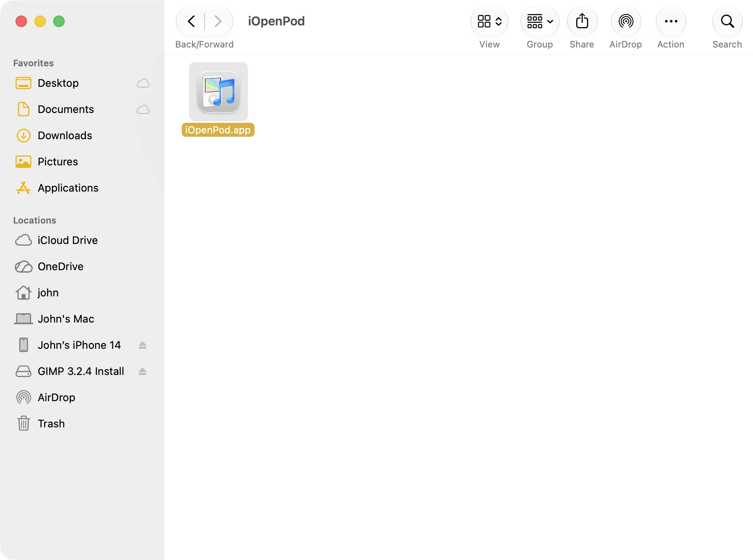Click the Favorites section header
The height and width of the screenshot is (560, 753).
(34, 63)
